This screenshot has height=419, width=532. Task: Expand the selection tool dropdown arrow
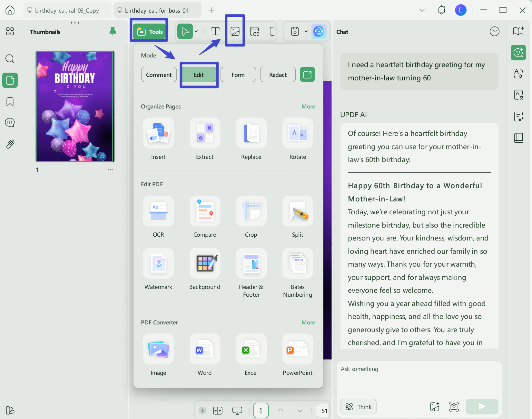click(x=196, y=31)
